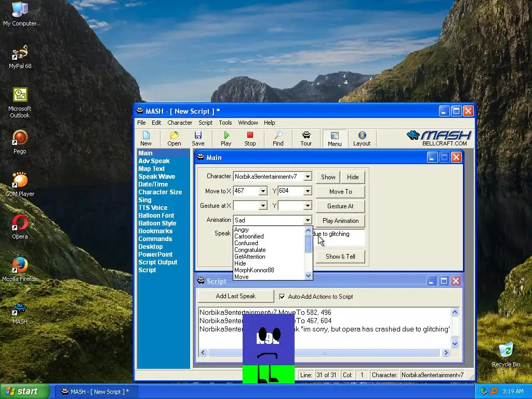Select Adv Speak in side panel
Screen dimensions: 532x399
click(x=154, y=161)
